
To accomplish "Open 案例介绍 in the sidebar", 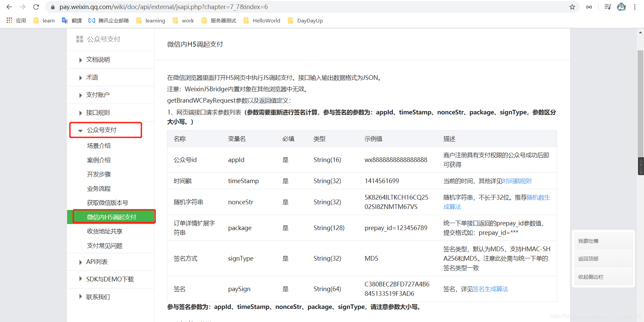I will click(x=99, y=160).
